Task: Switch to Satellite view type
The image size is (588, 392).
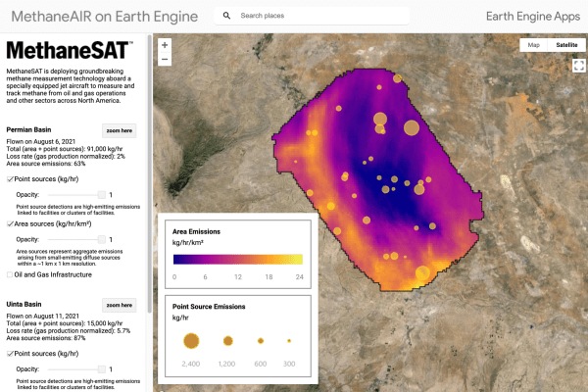Action: 565,45
